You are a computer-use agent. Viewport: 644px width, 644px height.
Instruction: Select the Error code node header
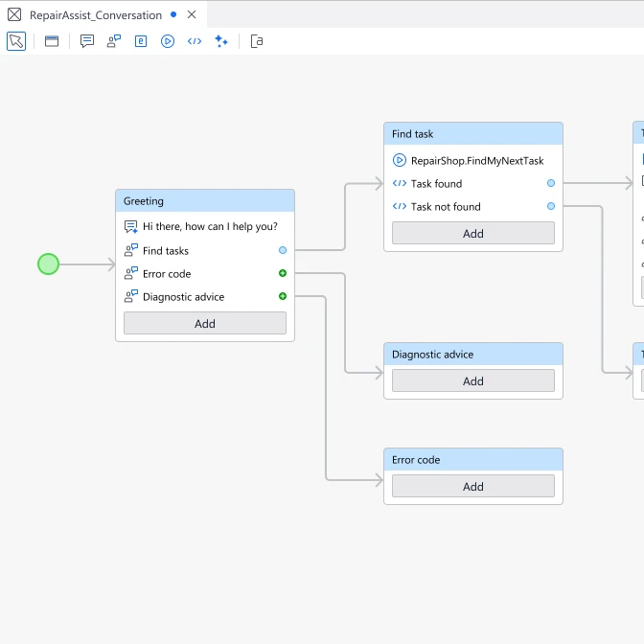coord(473,460)
